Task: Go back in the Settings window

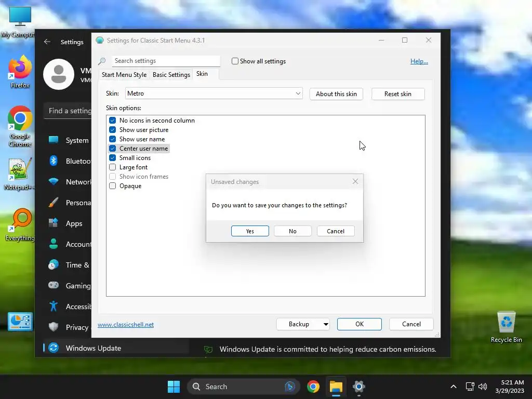Action: coord(47,42)
